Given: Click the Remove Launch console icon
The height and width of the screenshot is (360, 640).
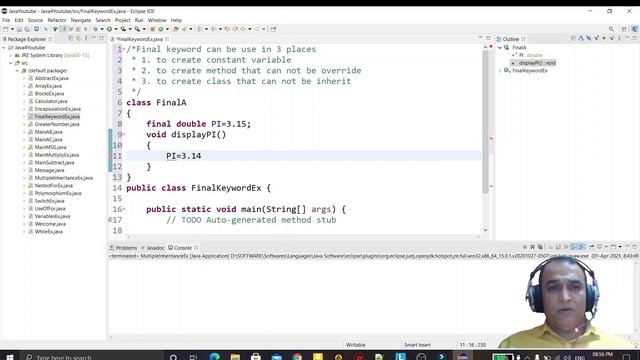Looking at the screenshot, I should click(x=532, y=247).
